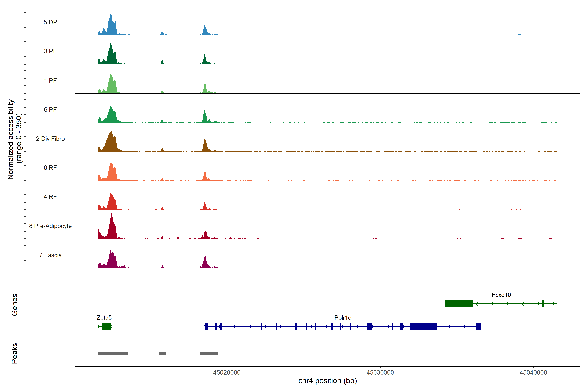Viewport: 588px width, 392px height.
Task: Click the third gray peak bar
Action: click(209, 353)
